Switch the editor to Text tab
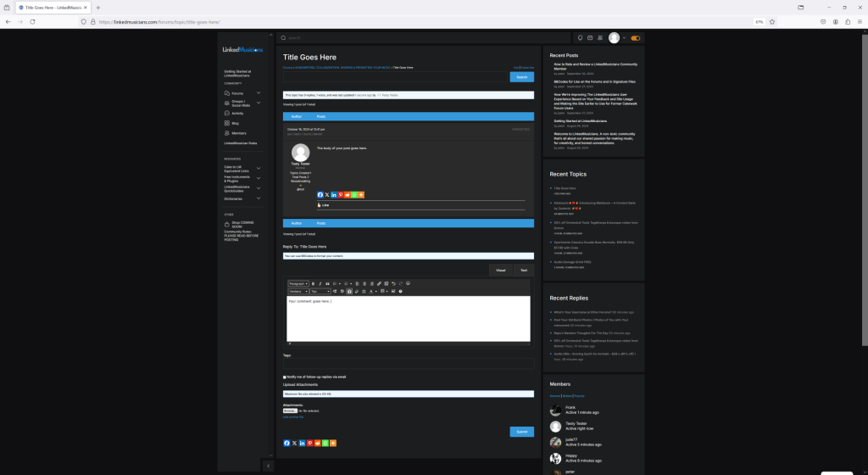Viewport: 868px width, 475px height. (524, 271)
